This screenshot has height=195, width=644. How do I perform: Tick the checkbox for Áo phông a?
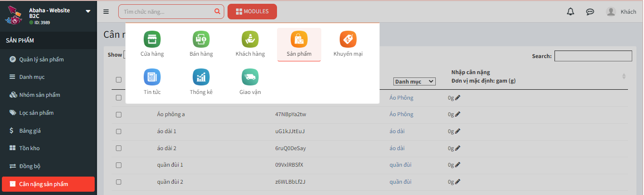pos(119,114)
